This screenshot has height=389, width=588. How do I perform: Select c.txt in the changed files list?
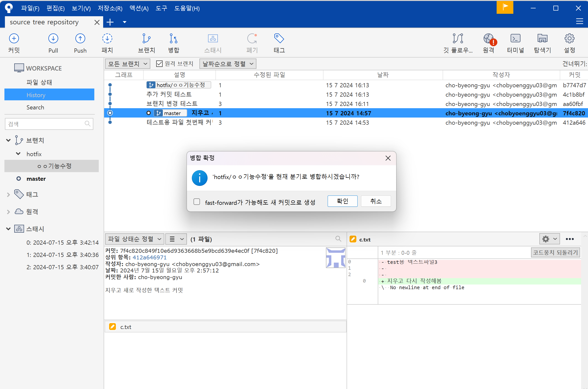[225, 327]
